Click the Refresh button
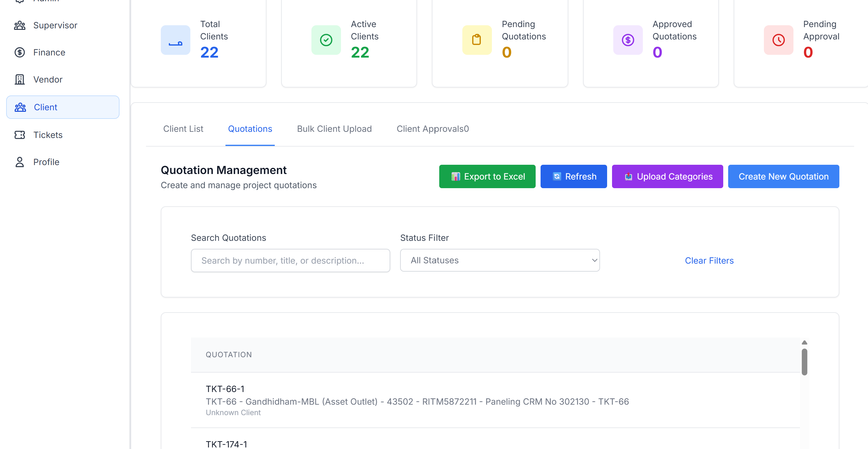 tap(573, 176)
